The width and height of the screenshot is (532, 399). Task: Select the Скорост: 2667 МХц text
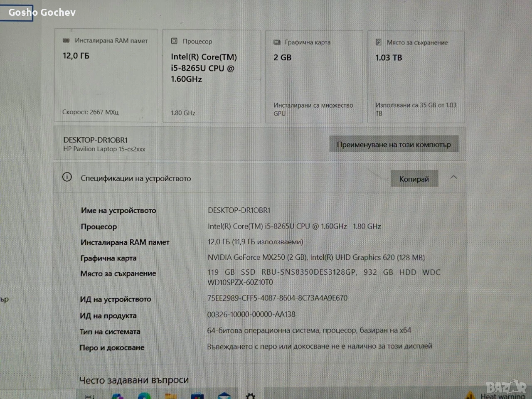[x=91, y=112]
